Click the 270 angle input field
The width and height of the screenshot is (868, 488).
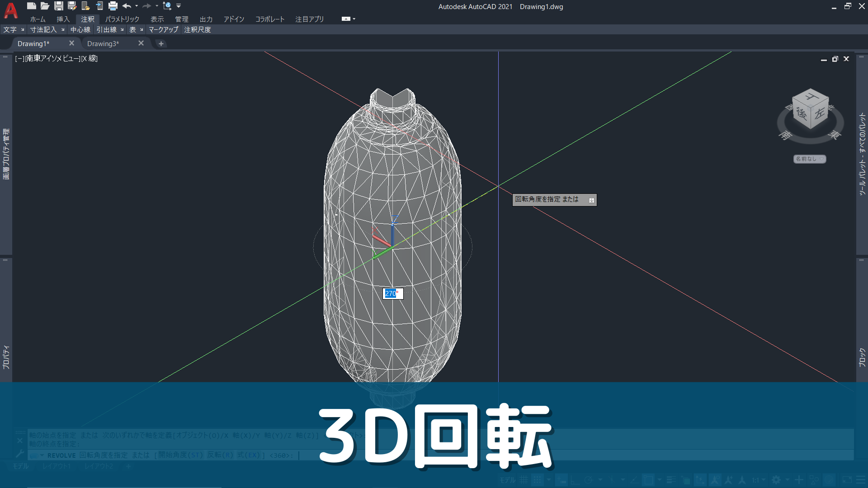[x=392, y=293]
